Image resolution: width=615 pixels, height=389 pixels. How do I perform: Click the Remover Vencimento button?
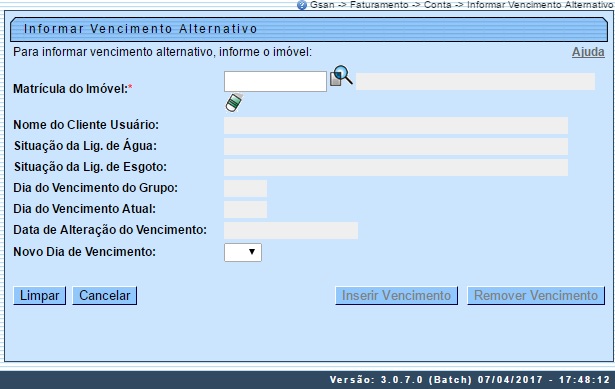536,296
